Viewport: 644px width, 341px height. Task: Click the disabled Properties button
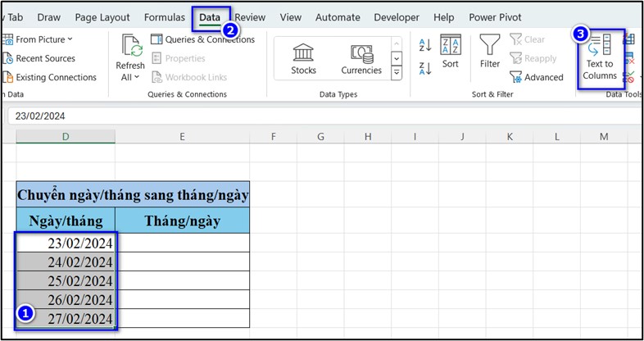179,58
